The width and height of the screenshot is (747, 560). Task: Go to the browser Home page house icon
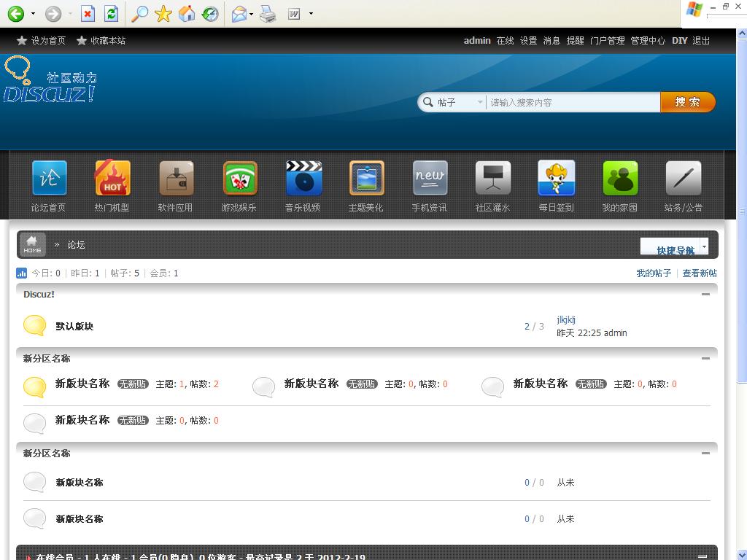tap(187, 13)
